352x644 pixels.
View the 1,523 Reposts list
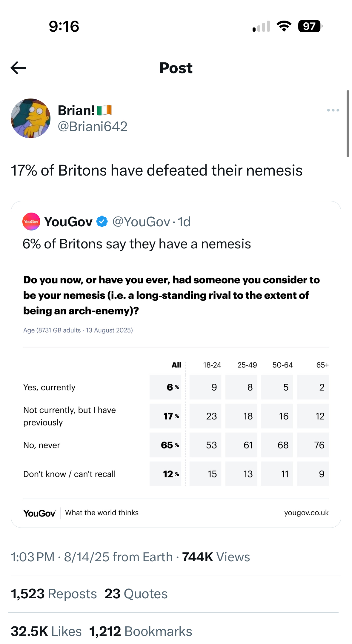pos(54,594)
